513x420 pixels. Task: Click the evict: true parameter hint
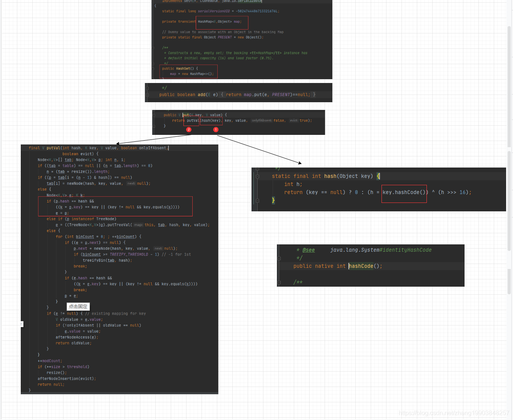point(293,120)
